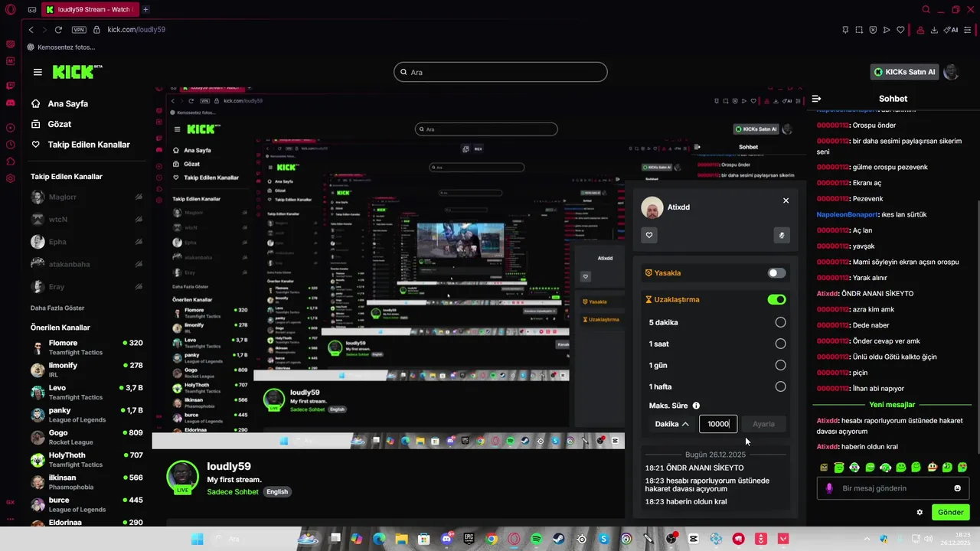Select the 1 hafta radio option
The width and height of the screenshot is (980, 551).
[x=780, y=386]
